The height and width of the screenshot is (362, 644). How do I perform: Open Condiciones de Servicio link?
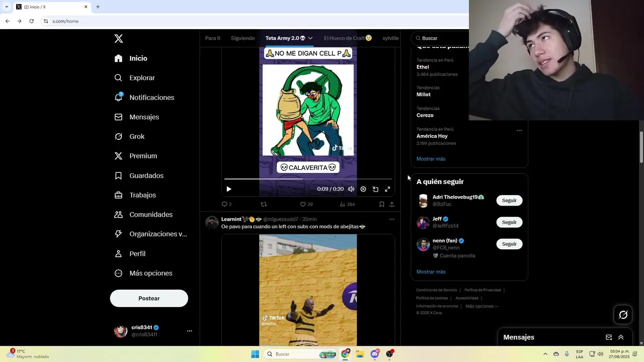[436, 290]
